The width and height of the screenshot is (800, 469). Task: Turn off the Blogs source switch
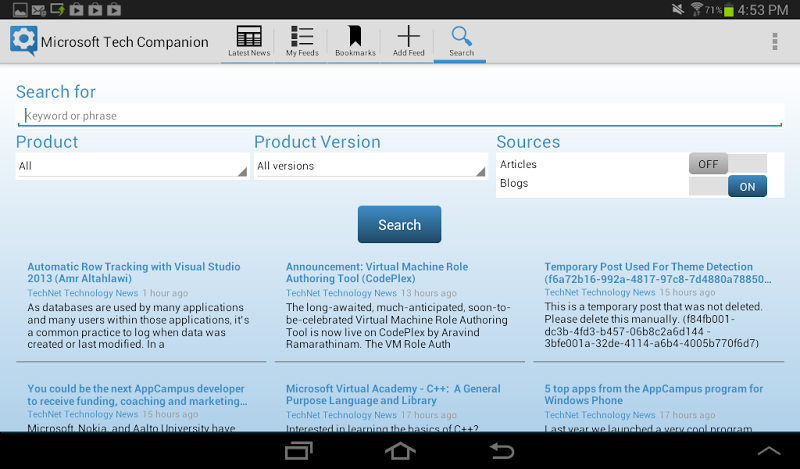point(728,186)
